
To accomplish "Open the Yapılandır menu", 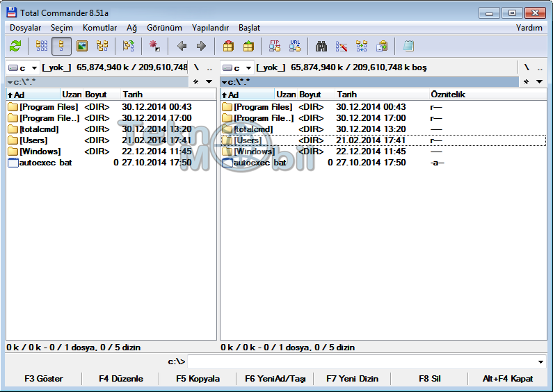I will point(210,28).
